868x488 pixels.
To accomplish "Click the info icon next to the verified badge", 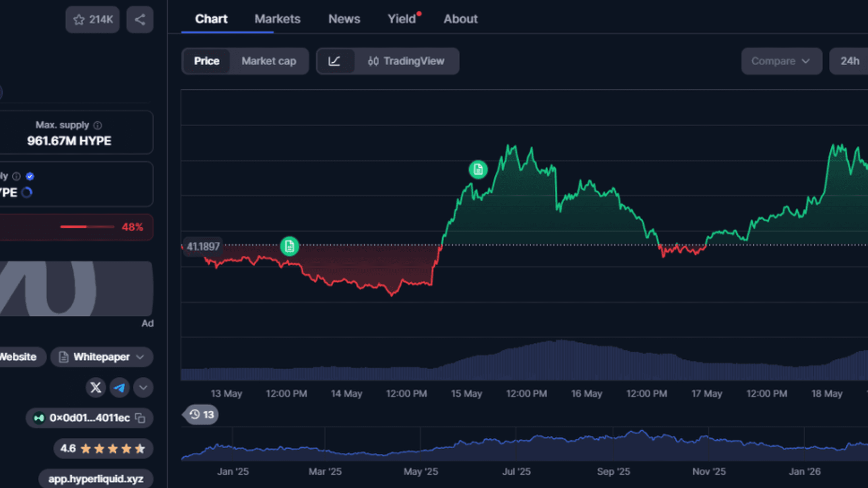I will click(x=17, y=176).
